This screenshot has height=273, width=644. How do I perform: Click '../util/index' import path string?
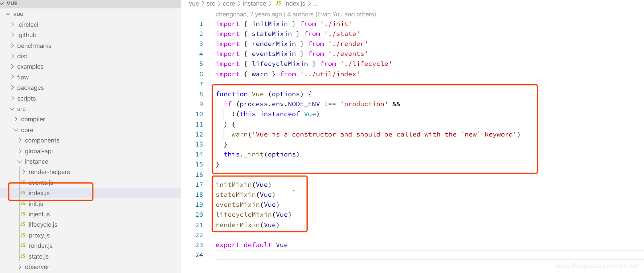[330, 74]
